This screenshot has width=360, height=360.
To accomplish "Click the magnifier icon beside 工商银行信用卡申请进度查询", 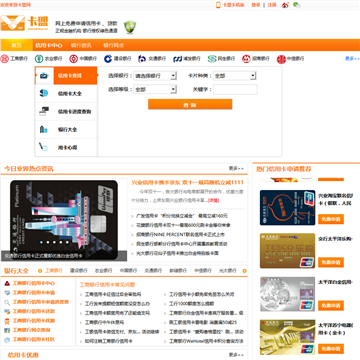I will point(7,302).
